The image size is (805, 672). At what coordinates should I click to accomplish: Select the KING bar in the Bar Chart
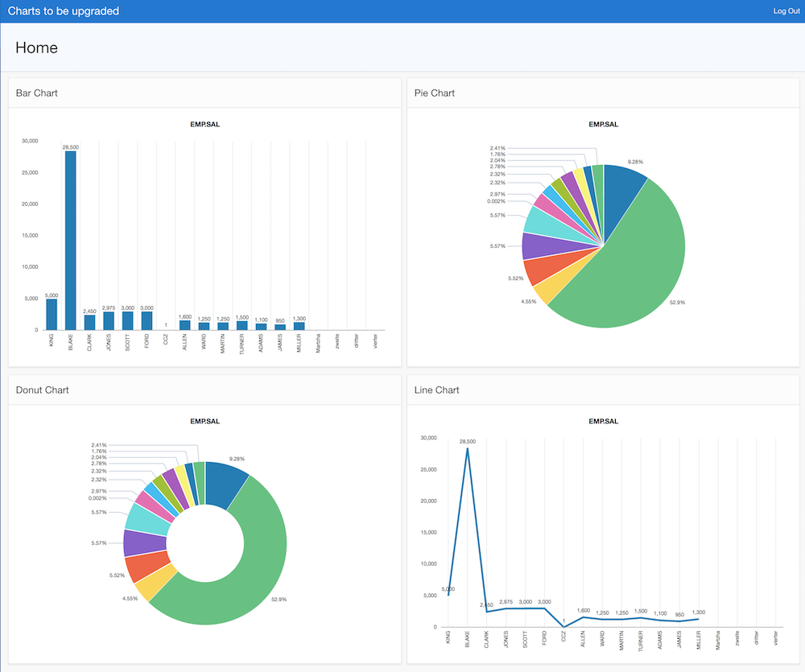pos(52,315)
